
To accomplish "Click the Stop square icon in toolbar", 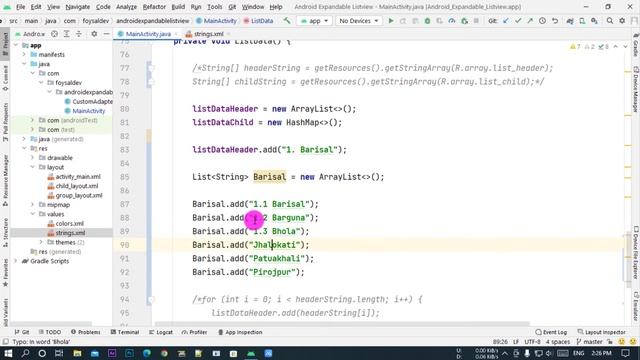I will click(x=476, y=21).
